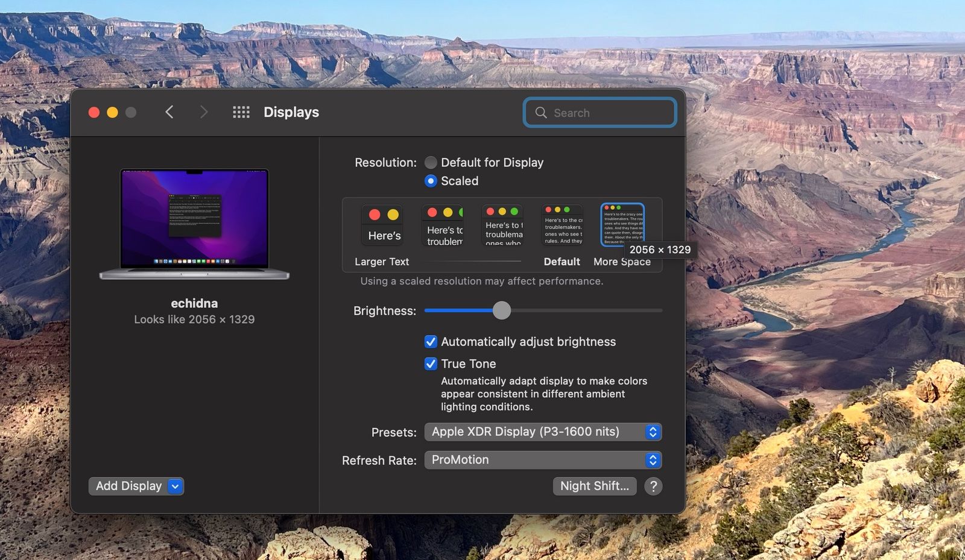Open the Night Shift settings
The image size is (965, 560).
coord(595,486)
